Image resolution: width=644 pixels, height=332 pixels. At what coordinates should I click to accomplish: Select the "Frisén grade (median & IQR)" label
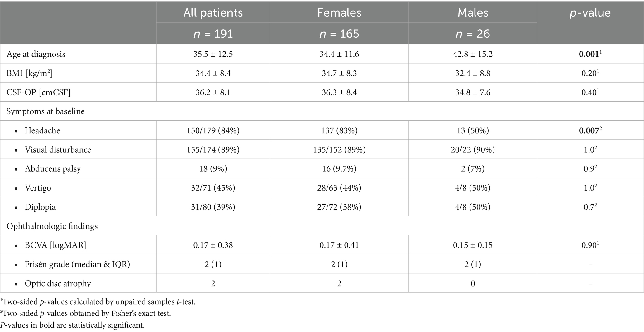click(77, 264)
